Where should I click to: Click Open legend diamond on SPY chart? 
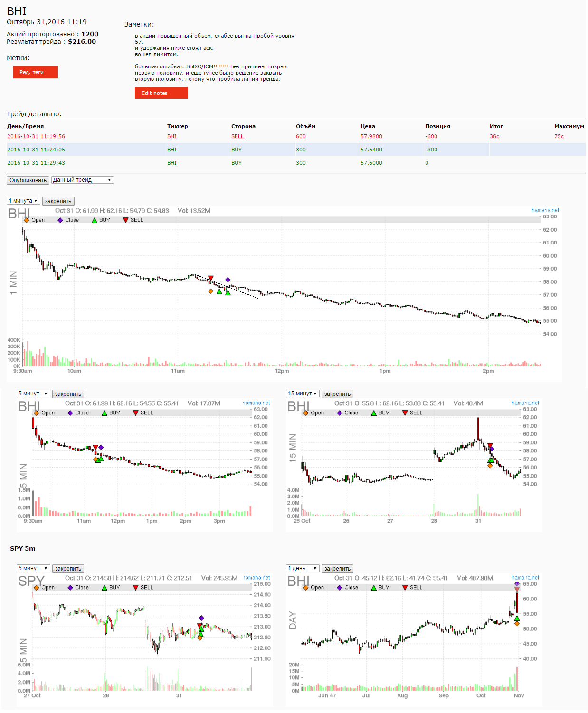pos(37,588)
